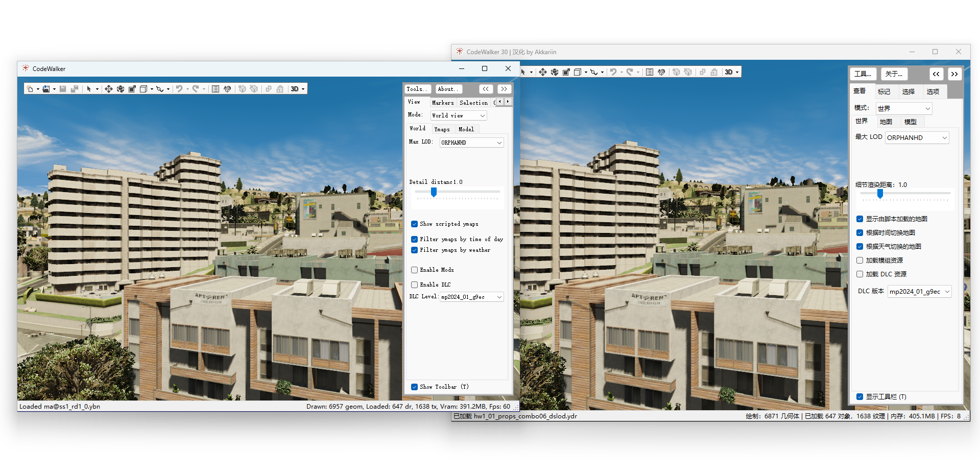
Task: Toggle Filter ymaps by time of day
Action: pyautogui.click(x=414, y=239)
